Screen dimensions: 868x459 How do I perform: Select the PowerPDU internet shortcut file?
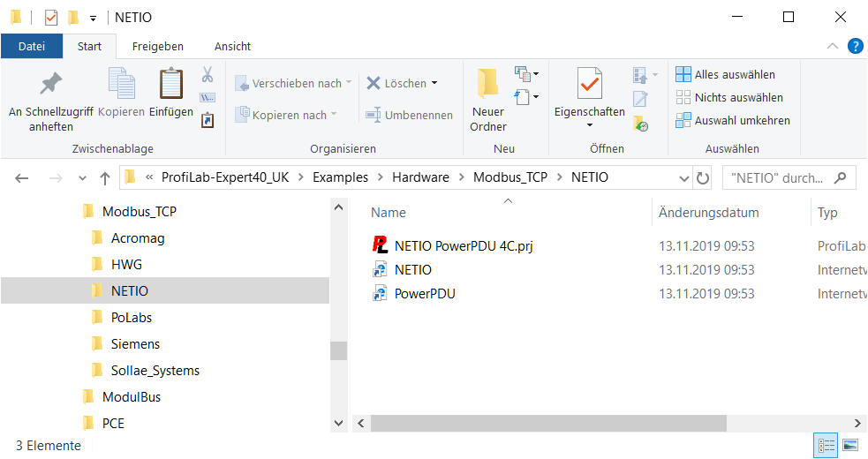[x=425, y=293]
